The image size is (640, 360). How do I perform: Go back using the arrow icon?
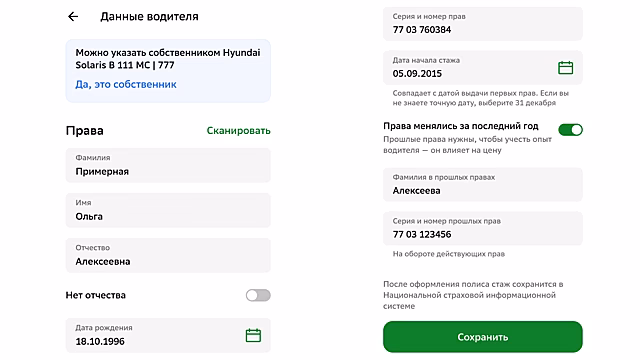pyautogui.click(x=73, y=16)
